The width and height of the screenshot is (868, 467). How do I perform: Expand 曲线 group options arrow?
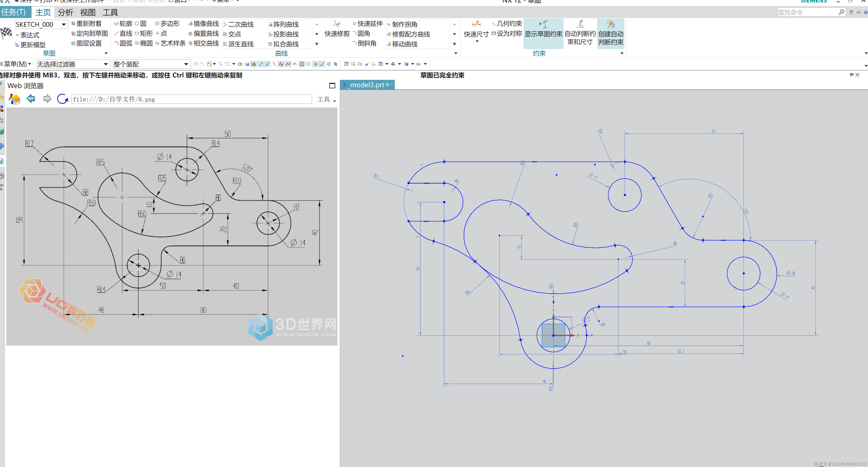point(455,53)
